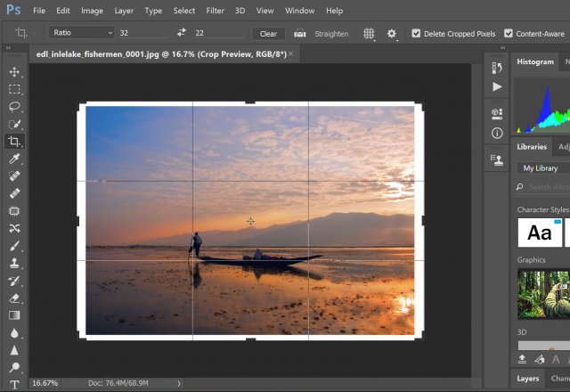Open the 3D properties panel icon
Image resolution: width=570 pixels, height=392 pixels.
[x=497, y=114]
